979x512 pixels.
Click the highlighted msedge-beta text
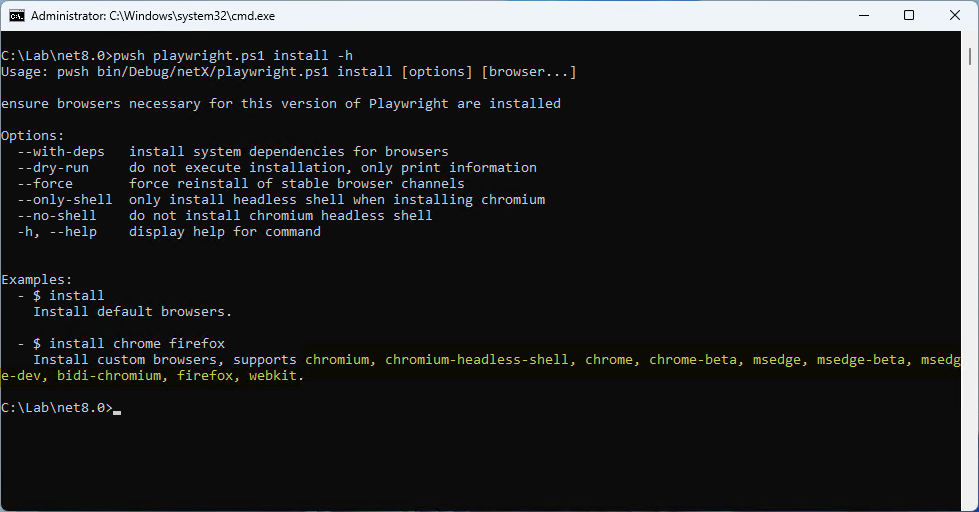(861, 360)
